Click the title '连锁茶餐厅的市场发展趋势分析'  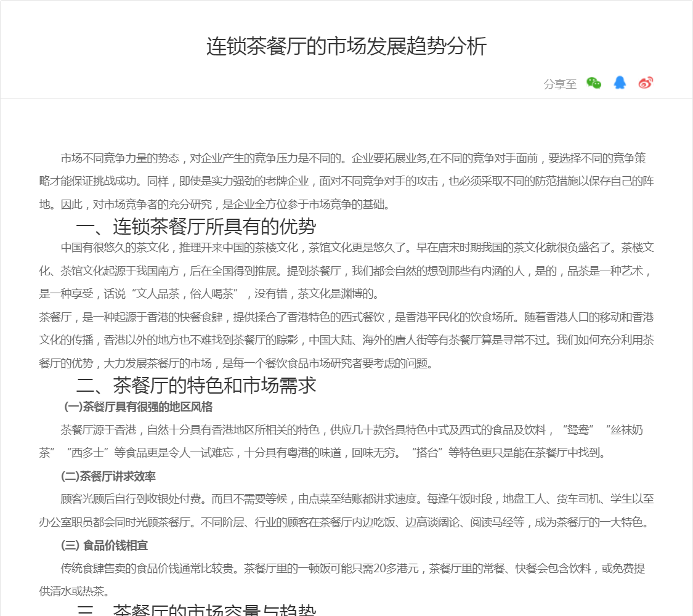tap(346, 46)
